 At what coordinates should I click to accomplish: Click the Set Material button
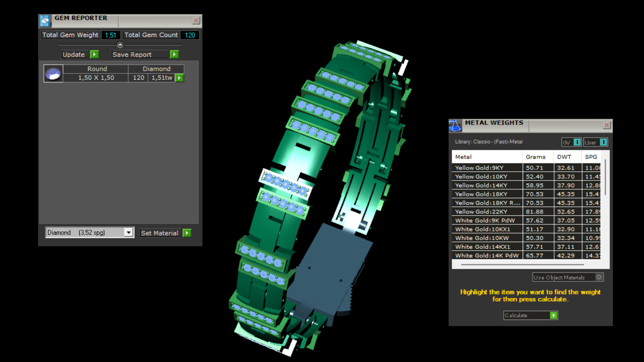[165, 233]
